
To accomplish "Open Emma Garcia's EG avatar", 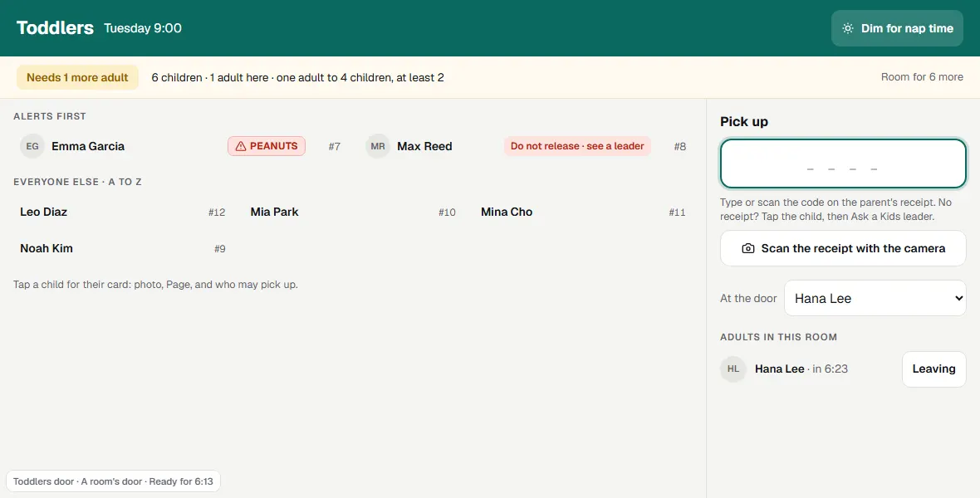I will [32, 146].
